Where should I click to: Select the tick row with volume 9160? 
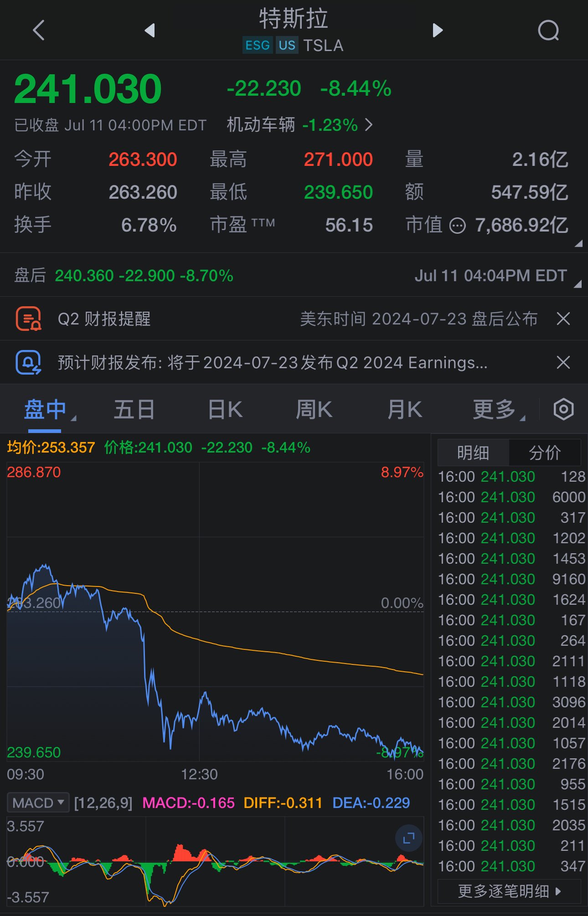511,579
